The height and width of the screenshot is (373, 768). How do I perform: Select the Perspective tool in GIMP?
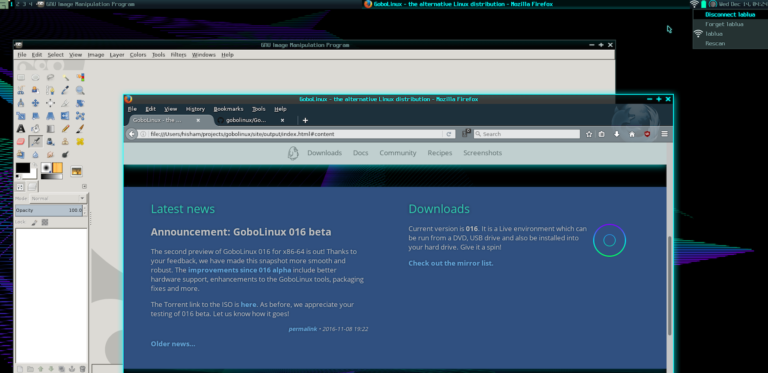(50, 116)
